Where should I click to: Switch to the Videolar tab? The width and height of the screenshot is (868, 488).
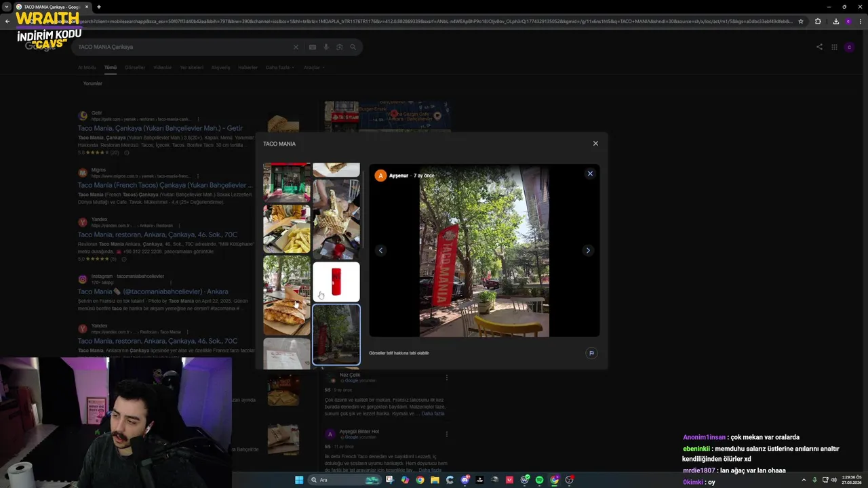(163, 68)
